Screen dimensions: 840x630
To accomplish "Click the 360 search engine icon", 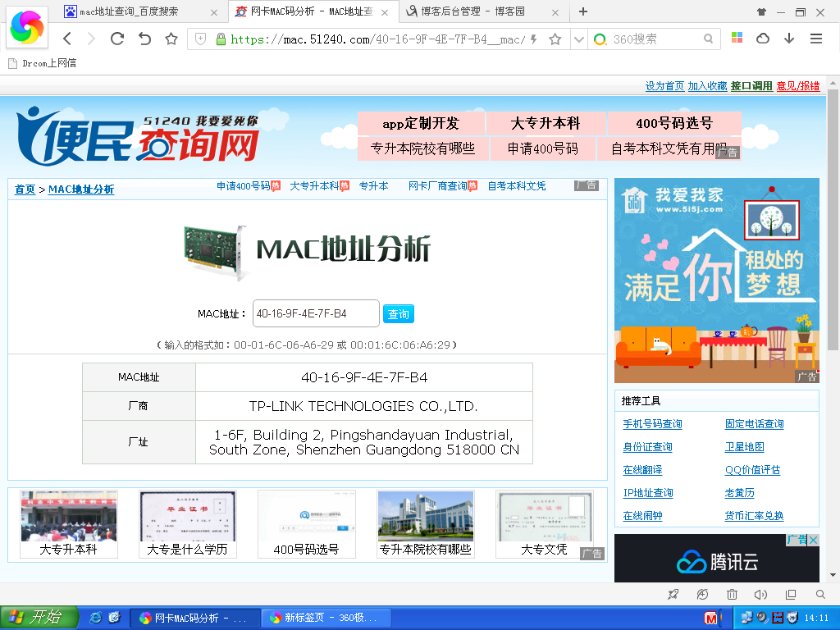I will pyautogui.click(x=600, y=39).
